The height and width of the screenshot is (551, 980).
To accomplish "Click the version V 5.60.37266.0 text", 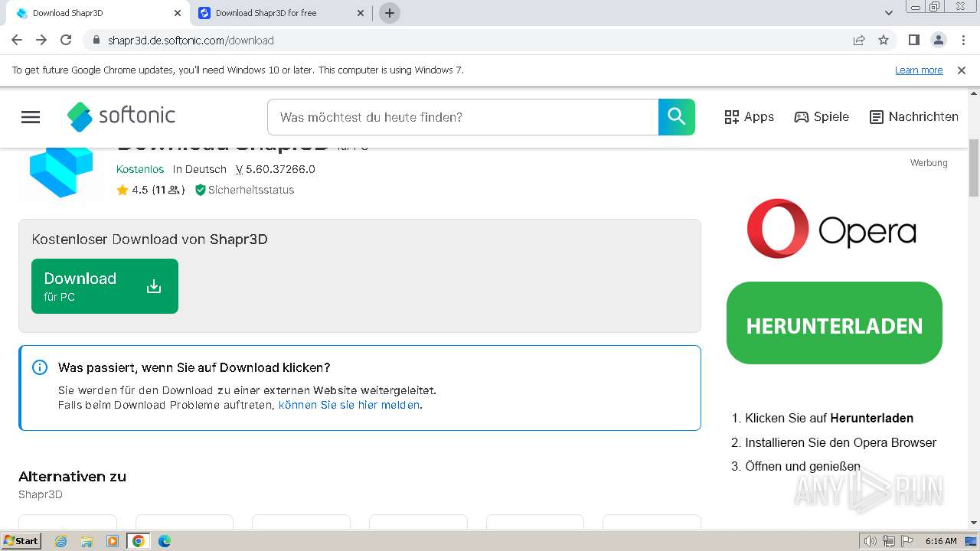I will [x=275, y=169].
